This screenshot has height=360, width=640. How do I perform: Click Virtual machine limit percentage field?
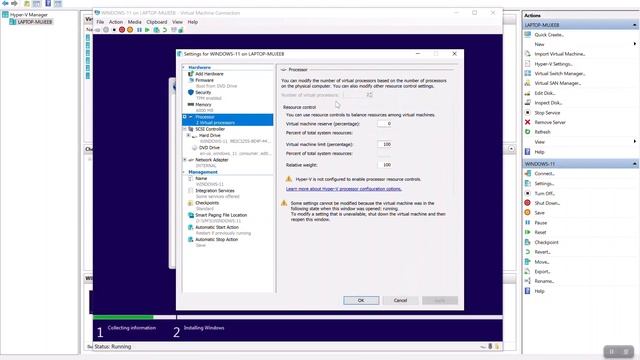pos(384,144)
